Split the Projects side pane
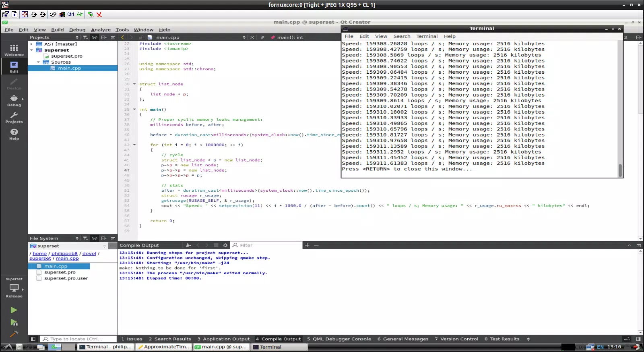This screenshot has height=352, width=644. (x=104, y=37)
